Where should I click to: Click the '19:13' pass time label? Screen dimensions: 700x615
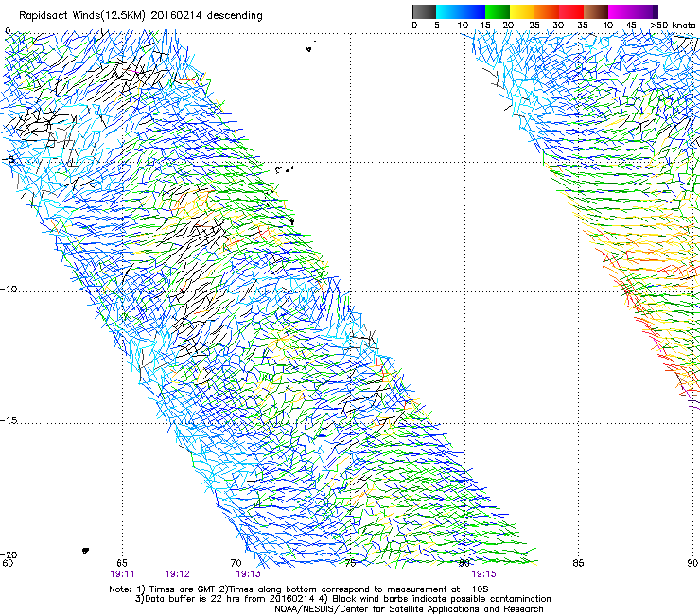tap(248, 574)
